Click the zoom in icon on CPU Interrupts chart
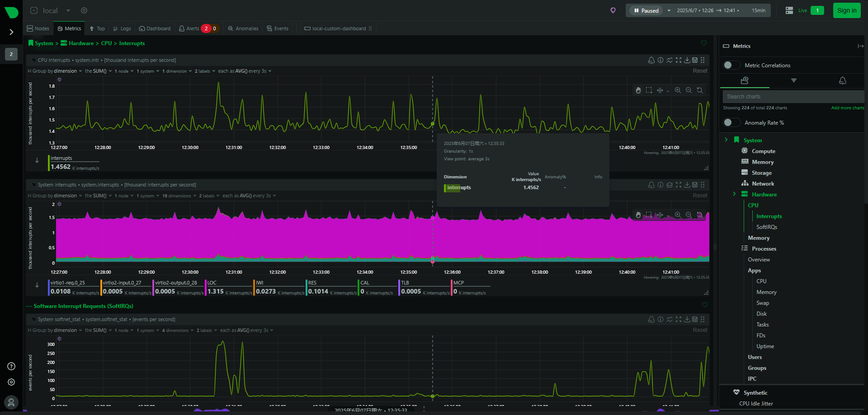868x415 pixels. (x=678, y=90)
